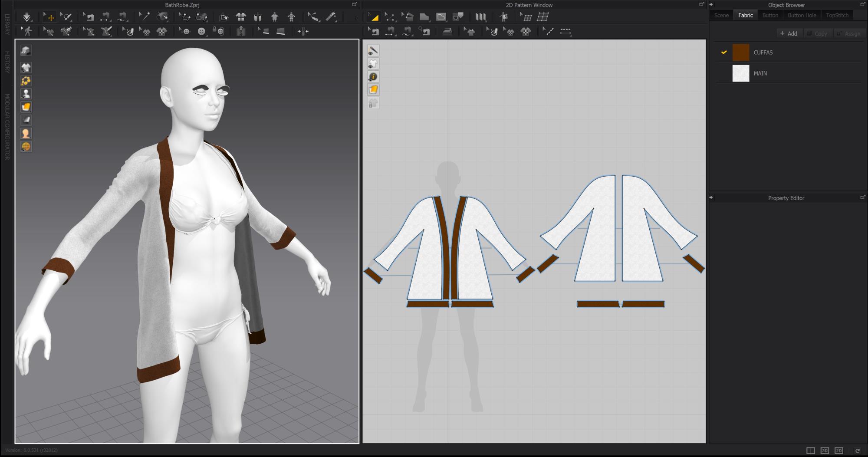
Task: Select the MAIN fabric name
Action: pos(760,73)
